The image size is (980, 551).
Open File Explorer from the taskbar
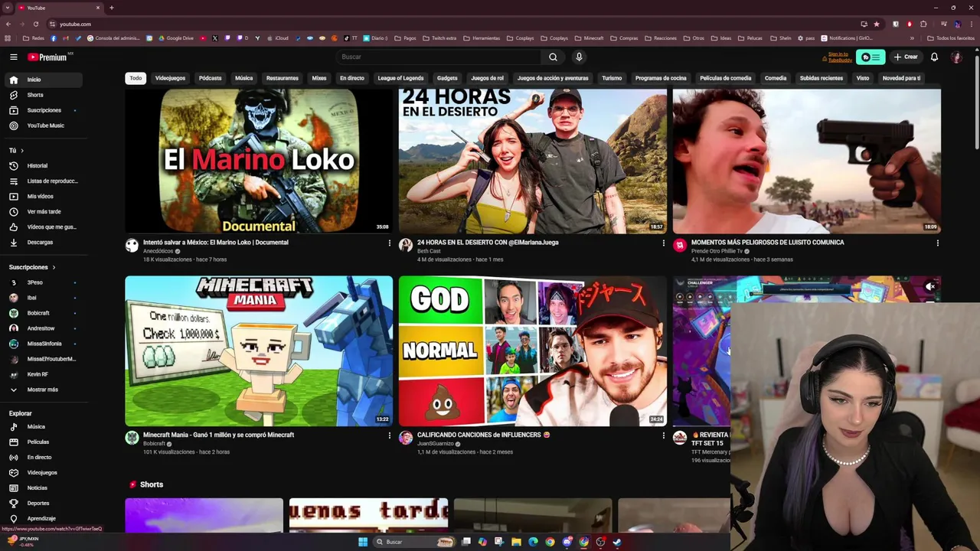(x=516, y=542)
